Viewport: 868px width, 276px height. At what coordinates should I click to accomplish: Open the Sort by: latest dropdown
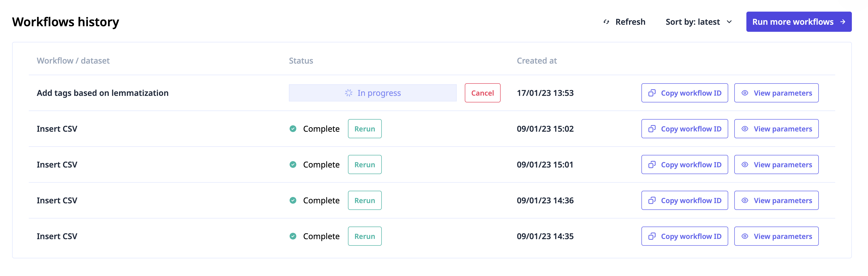(x=698, y=22)
